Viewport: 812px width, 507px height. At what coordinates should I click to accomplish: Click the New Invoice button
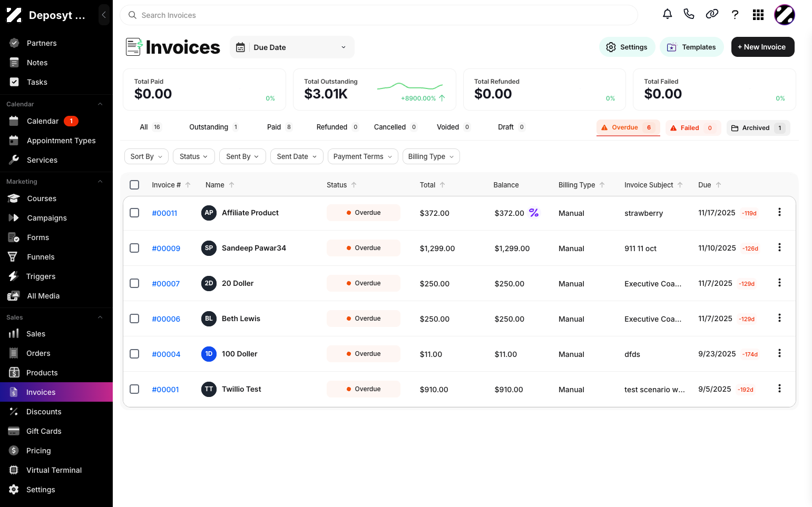click(762, 47)
